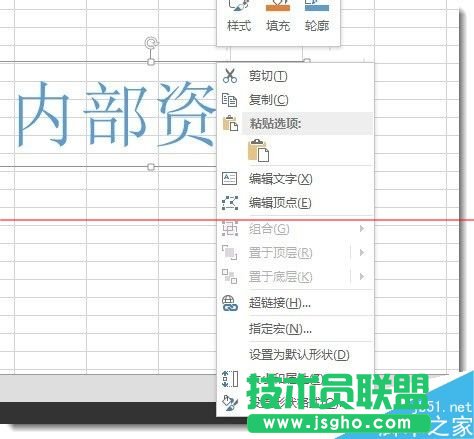The height and width of the screenshot is (439, 474).
Task: Select 编辑文字(X) menu entry
Action: 295,179
